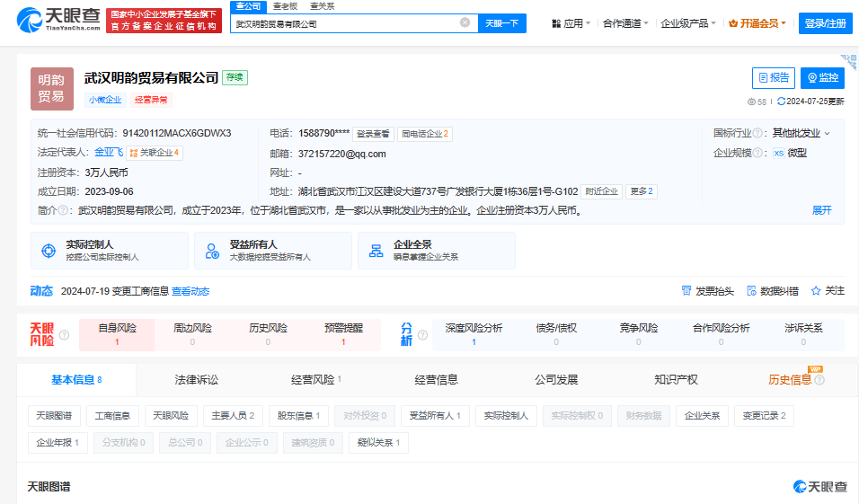Select the 预警提醒 risk tab

[343, 335]
